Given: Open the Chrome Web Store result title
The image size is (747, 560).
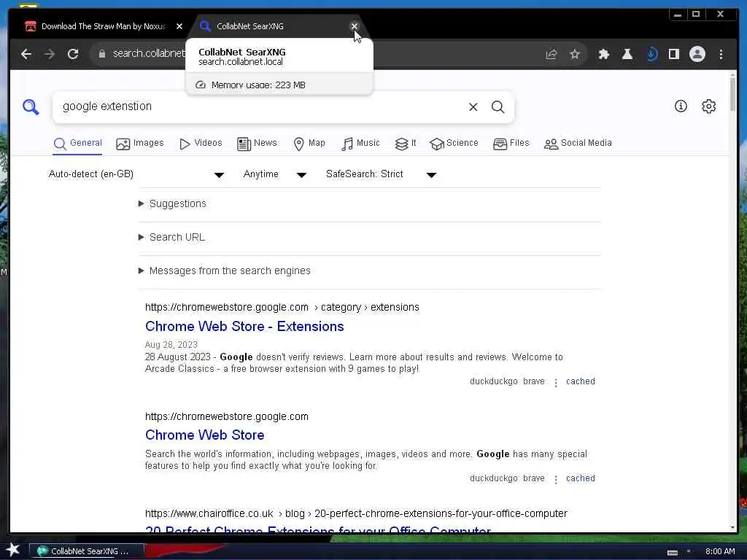Looking at the screenshot, I should [205, 435].
